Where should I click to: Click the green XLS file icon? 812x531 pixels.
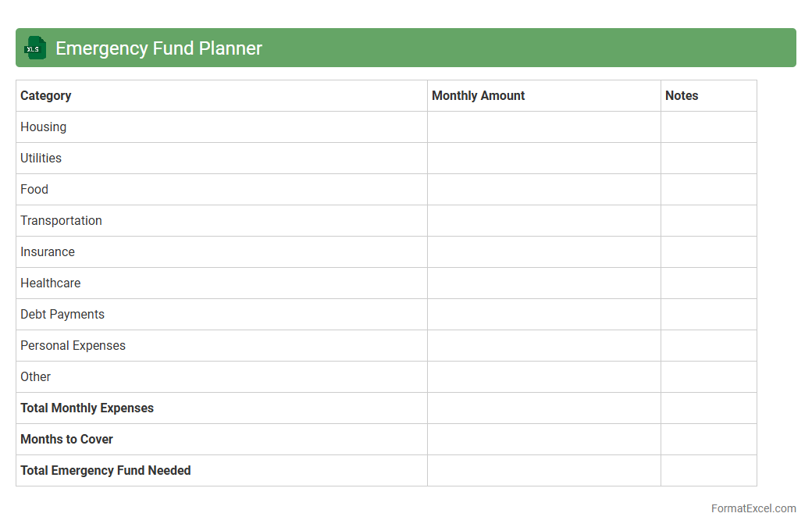(x=35, y=48)
